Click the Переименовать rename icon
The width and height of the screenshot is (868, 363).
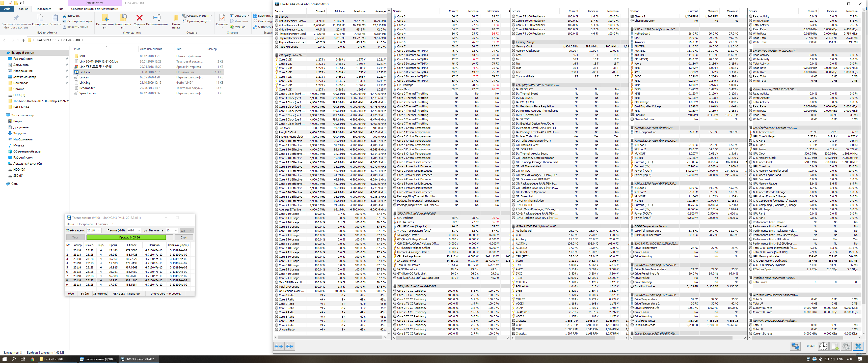[x=157, y=18]
